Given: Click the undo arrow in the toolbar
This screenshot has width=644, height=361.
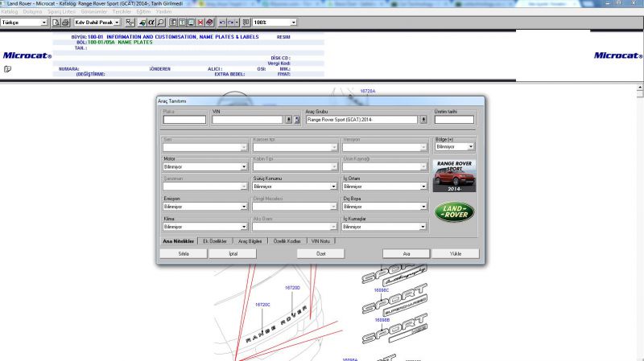Looking at the screenshot, I should 222,23.
